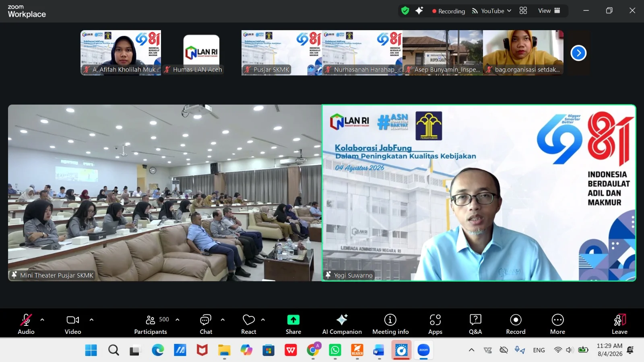Toggle the Video camera on
This screenshot has width=644, height=362.
click(x=73, y=324)
